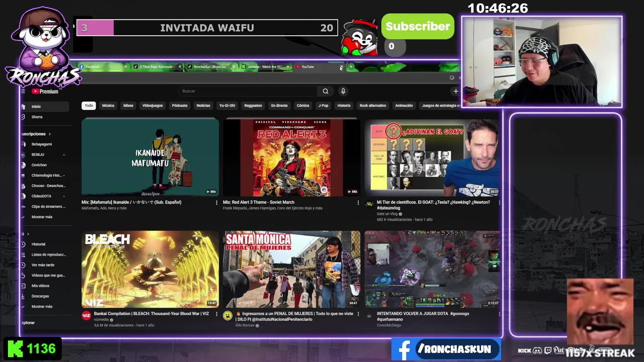Screen dimensions: 644x362
Task: Click the thumbs-up icon for Videos que me gustan
Action: [x=23, y=276]
